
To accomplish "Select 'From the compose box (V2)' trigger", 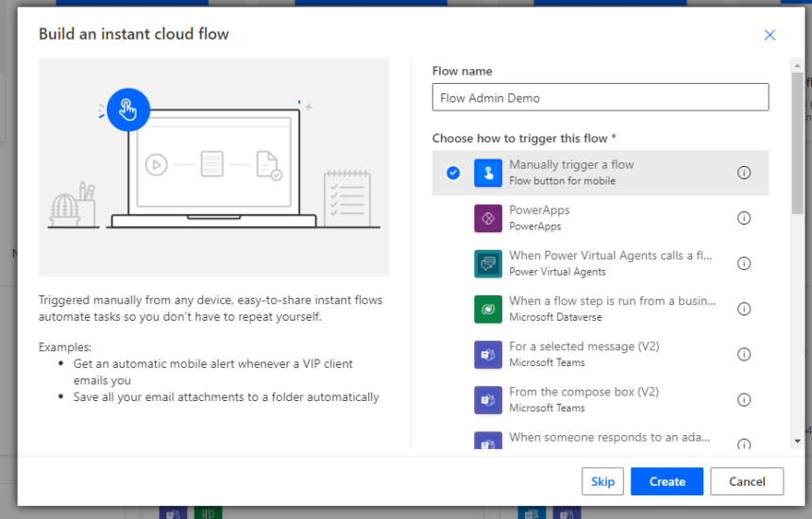I will (x=601, y=400).
